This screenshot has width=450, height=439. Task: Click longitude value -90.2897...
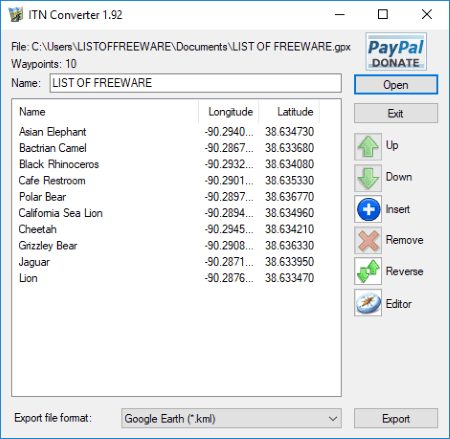click(x=229, y=197)
